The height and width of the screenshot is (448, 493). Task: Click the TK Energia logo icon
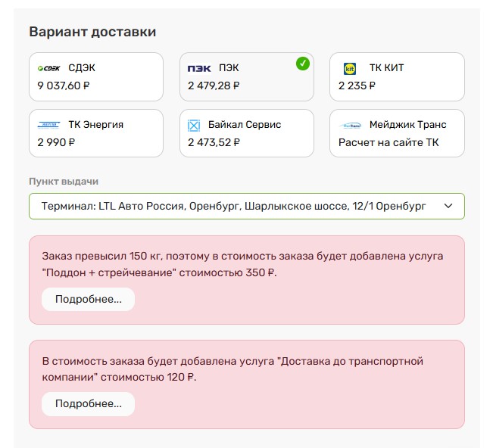pyautogui.click(x=48, y=125)
